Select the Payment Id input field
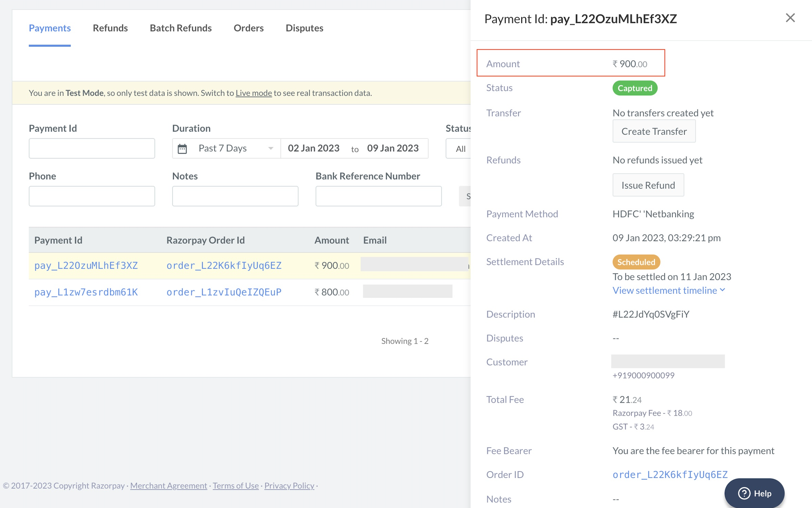The height and width of the screenshot is (508, 812). point(91,148)
